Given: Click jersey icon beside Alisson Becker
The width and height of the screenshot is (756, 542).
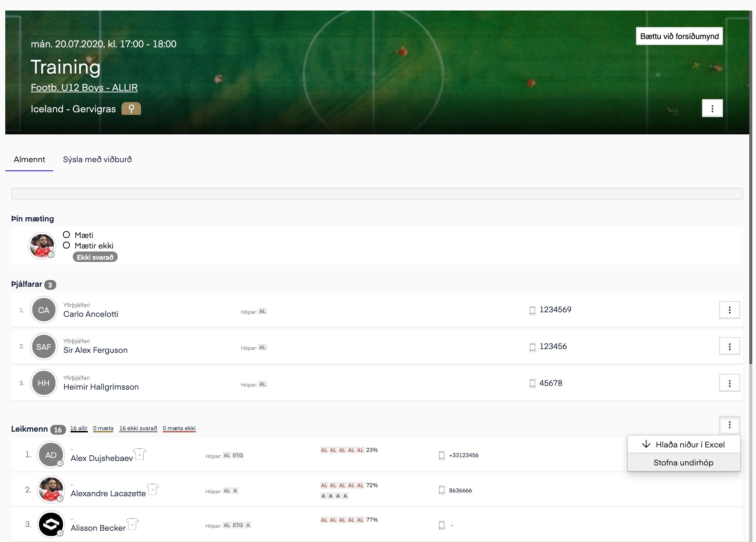Looking at the screenshot, I should click(132, 524).
